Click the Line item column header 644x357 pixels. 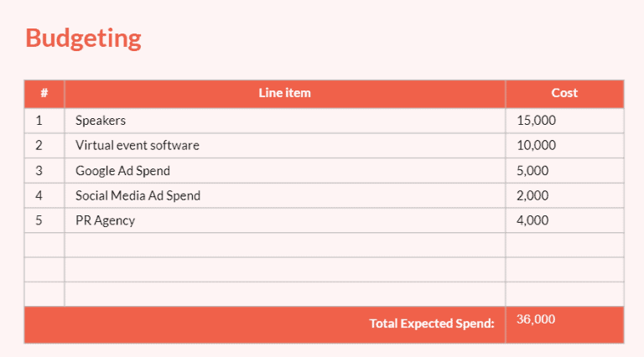coord(284,93)
